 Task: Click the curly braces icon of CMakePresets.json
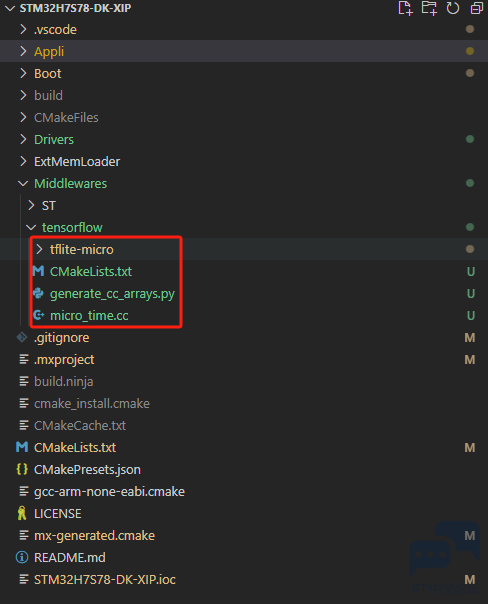tap(22, 469)
